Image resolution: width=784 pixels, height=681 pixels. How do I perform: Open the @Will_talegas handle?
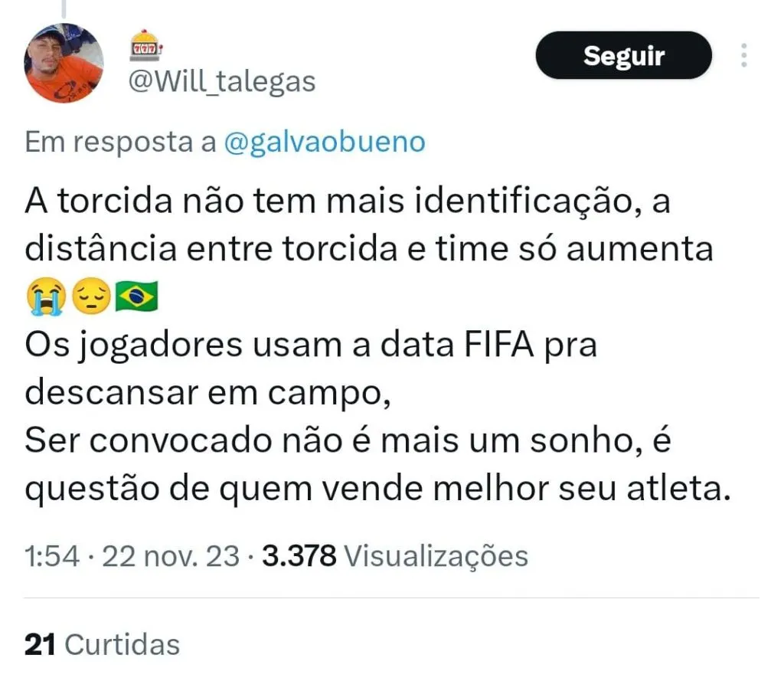pos(222,81)
